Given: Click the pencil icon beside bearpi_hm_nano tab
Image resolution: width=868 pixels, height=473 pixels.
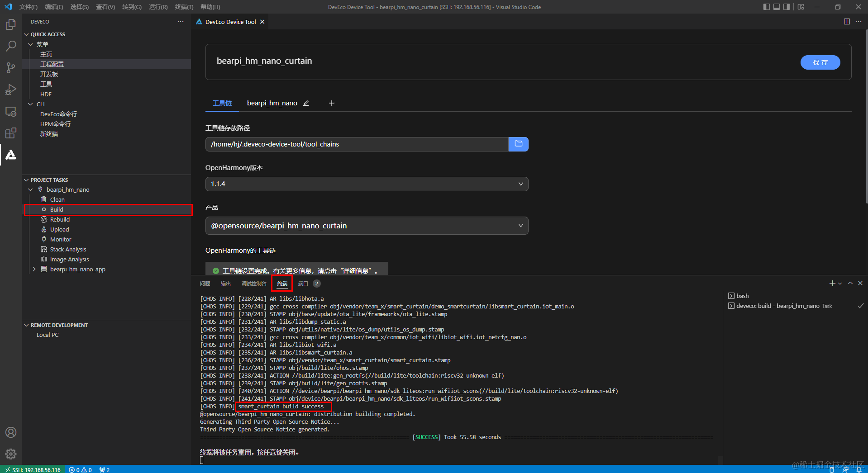Looking at the screenshot, I should (306, 103).
